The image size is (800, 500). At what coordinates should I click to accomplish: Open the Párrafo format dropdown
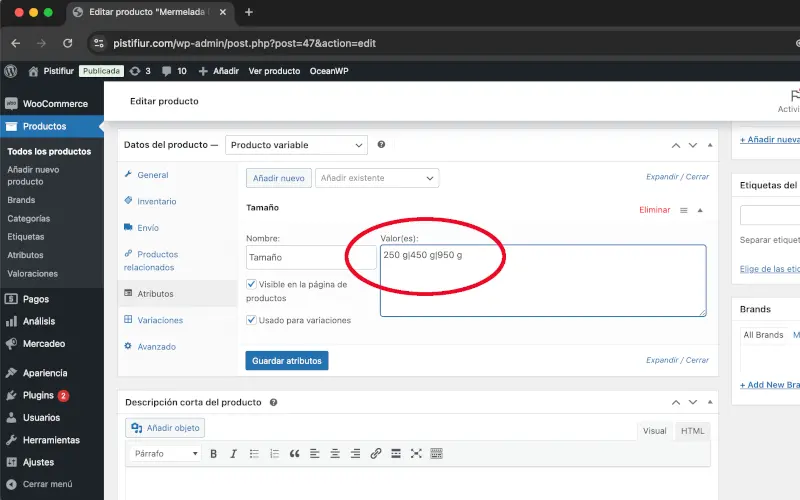(165, 454)
